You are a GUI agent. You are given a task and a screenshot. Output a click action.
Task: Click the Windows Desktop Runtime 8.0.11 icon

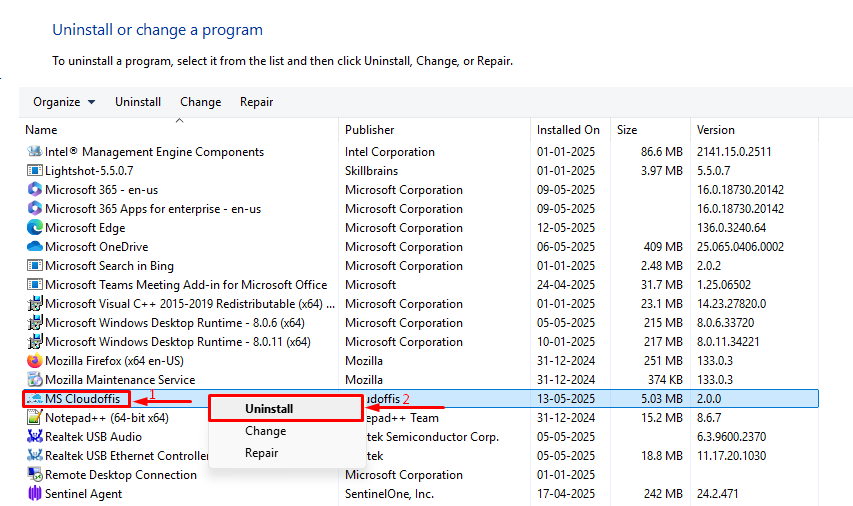click(x=35, y=342)
